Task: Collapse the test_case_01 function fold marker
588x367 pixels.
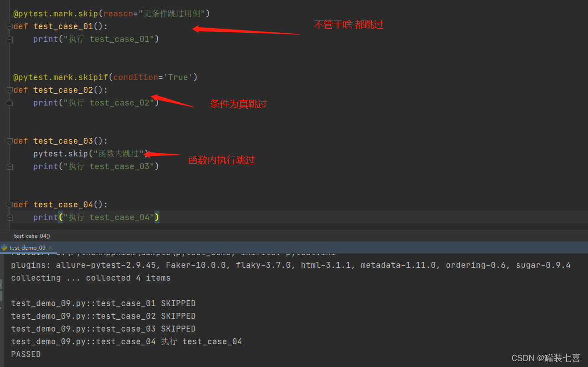Action: point(10,27)
